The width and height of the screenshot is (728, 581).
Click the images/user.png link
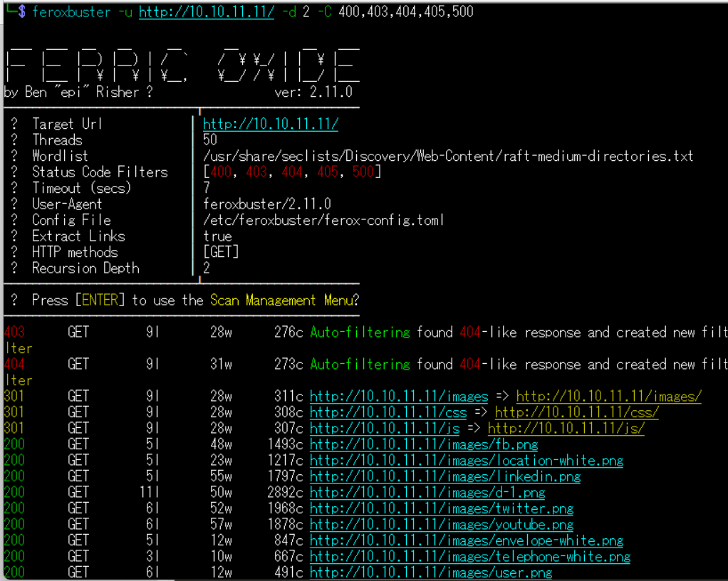point(431,572)
